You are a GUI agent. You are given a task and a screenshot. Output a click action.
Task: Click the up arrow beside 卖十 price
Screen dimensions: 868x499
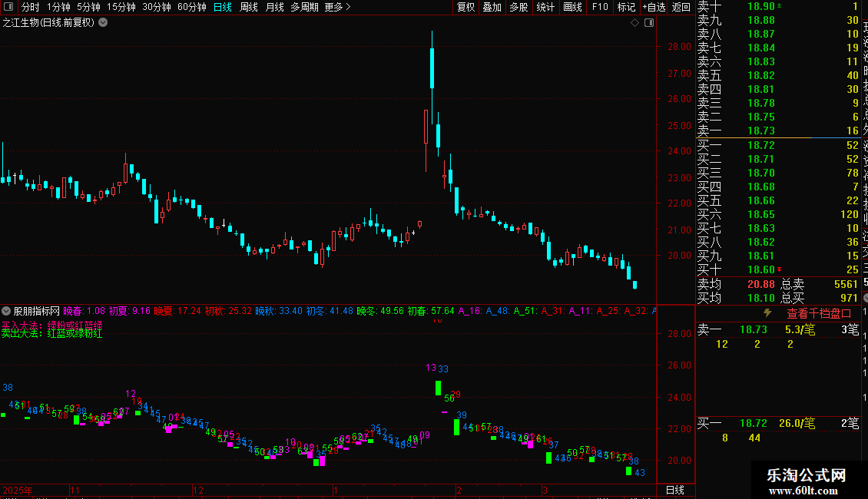pyautogui.click(x=780, y=6)
